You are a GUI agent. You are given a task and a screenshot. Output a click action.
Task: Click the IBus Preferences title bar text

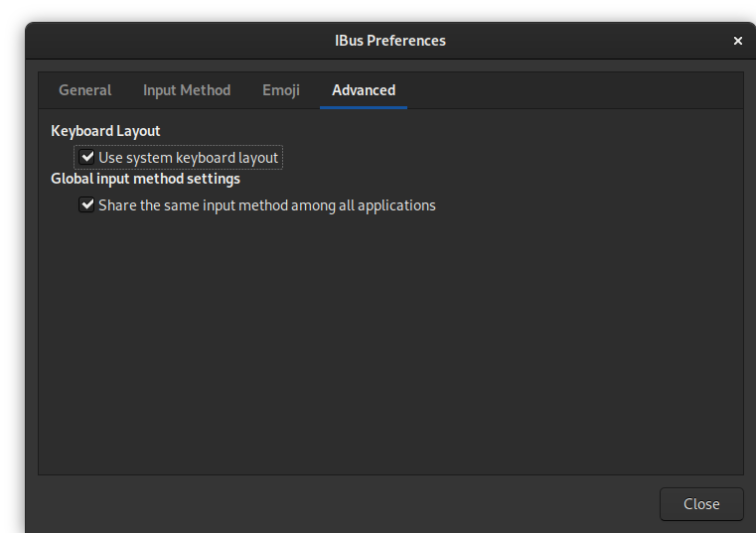(390, 41)
